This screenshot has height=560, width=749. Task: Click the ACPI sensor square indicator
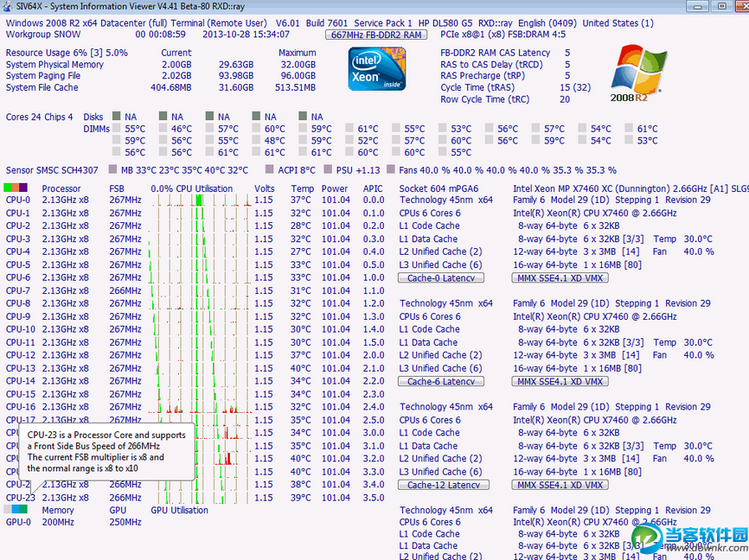pos(268,170)
